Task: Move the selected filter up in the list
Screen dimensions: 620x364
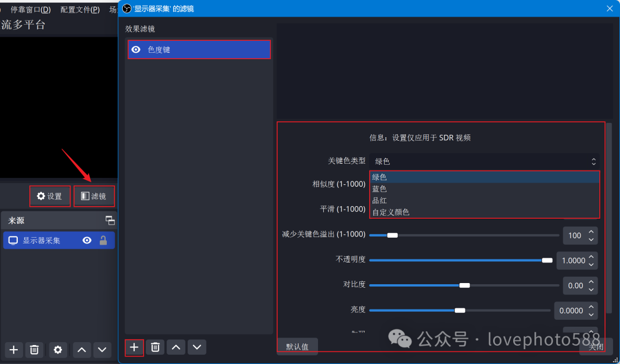Action: coord(176,347)
